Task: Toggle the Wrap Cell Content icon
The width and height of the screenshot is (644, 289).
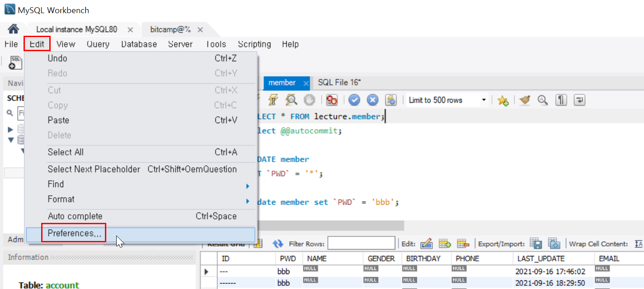Action: tap(639, 244)
